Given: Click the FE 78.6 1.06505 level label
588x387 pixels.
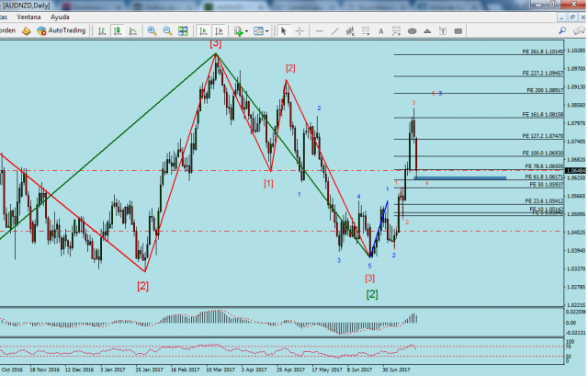Looking at the screenshot, I should 544,166.
